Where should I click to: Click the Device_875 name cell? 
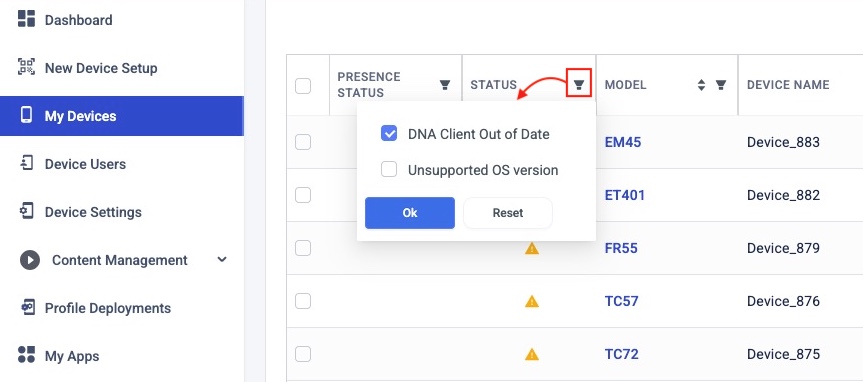(783, 354)
